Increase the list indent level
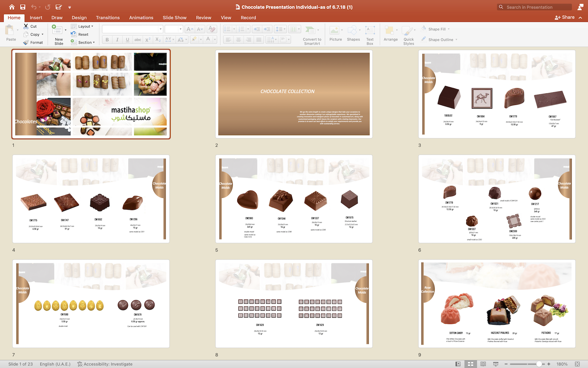The height and width of the screenshot is (368, 588). click(267, 29)
